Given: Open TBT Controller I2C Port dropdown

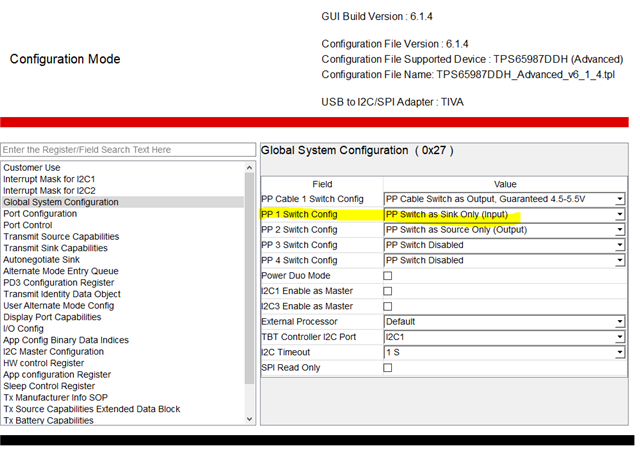Looking at the screenshot, I should point(504,337).
